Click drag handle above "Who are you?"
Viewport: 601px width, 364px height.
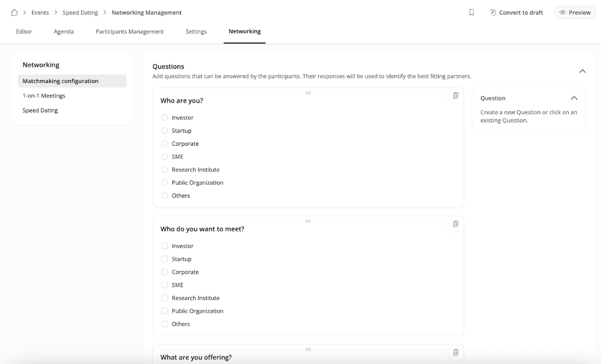coord(308,92)
